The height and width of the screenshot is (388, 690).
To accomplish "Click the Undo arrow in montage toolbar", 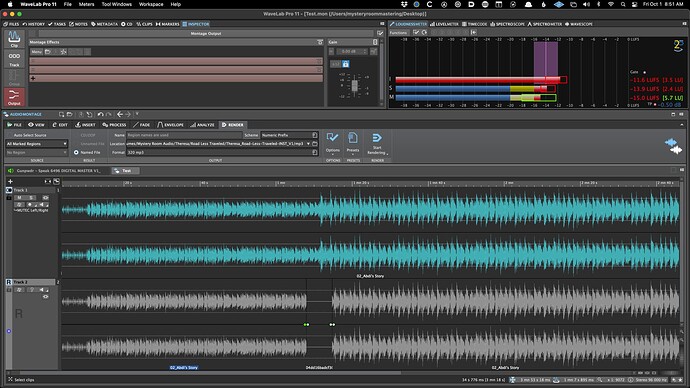I will click(100, 114).
